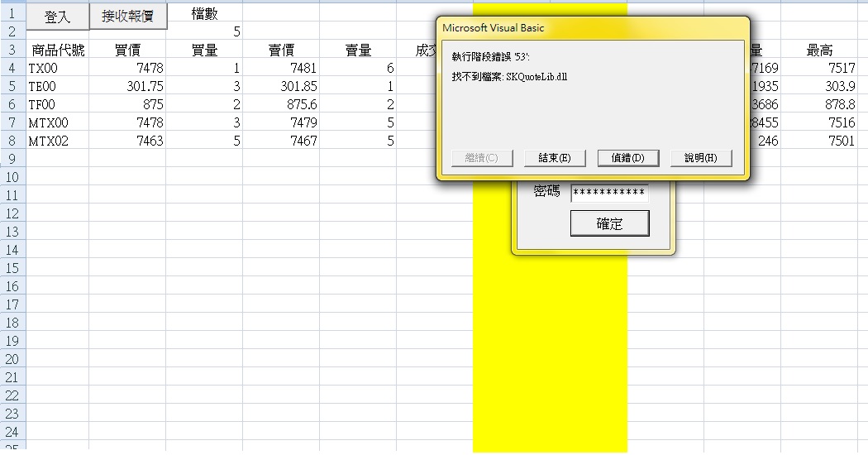Click the 接收報價 button
The width and height of the screenshot is (868, 455).
point(128,16)
